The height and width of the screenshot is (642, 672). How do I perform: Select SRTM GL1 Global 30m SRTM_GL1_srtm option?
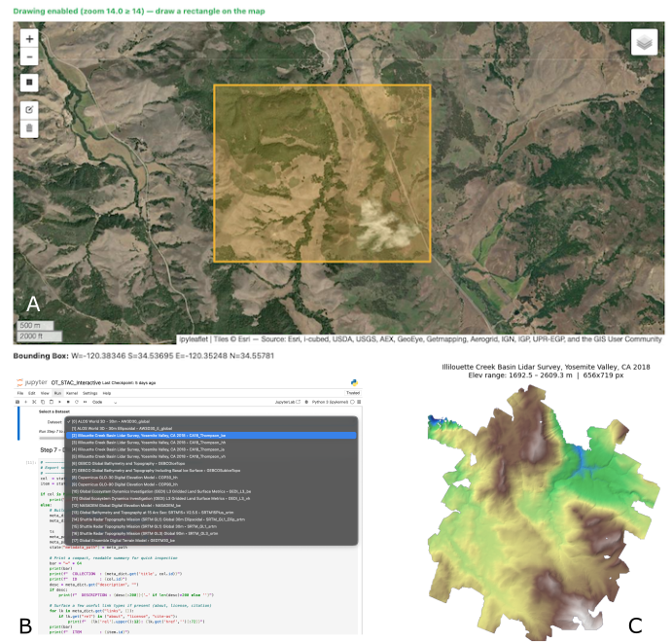click(x=211, y=526)
